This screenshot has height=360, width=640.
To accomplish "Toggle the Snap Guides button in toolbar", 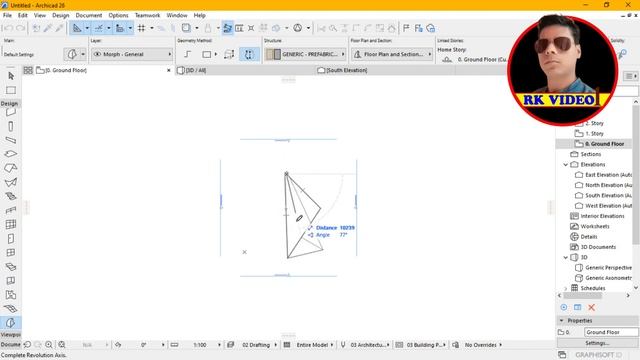I will pyautogui.click(x=99, y=28).
